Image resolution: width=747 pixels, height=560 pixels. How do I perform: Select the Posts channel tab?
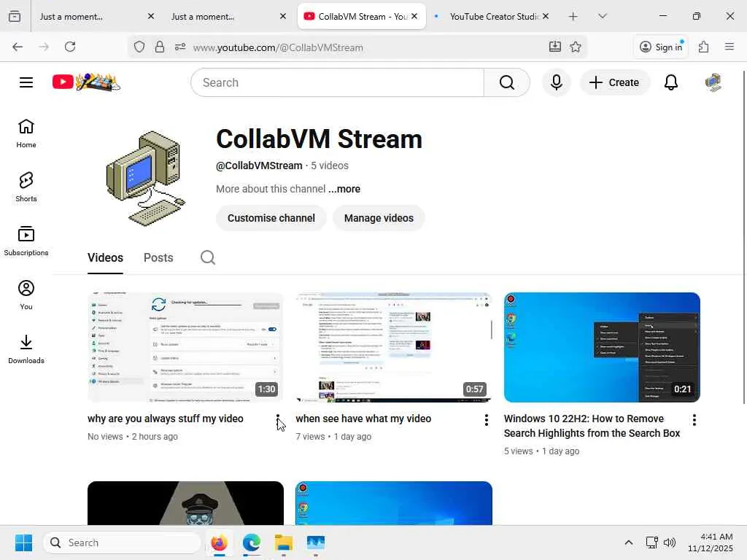(x=158, y=257)
